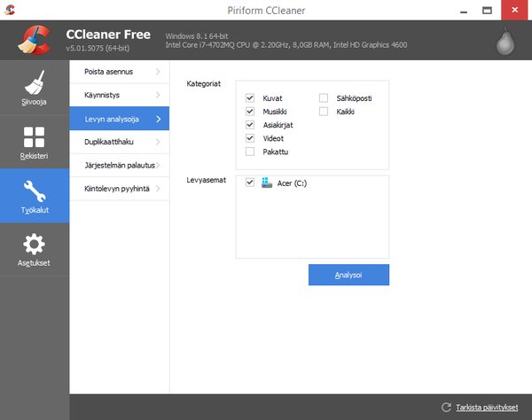Open the Kiintolevyn pyyhintä menu item
The image size is (532, 420).
120,189
